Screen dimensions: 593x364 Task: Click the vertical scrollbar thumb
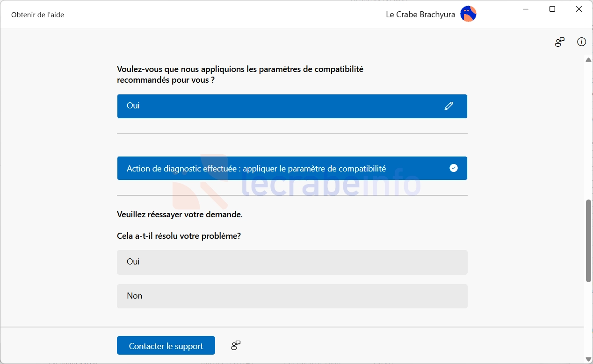[x=588, y=241]
